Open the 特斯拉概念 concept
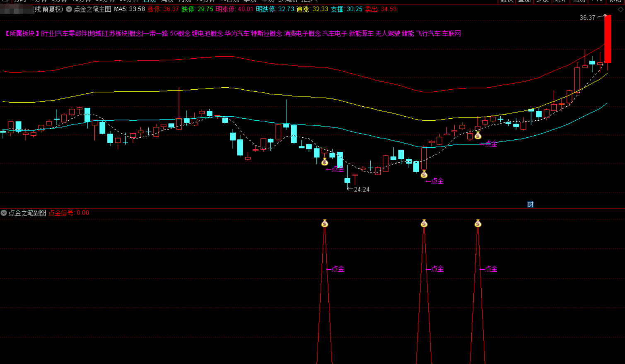This screenshot has height=364, width=625. 267,34
